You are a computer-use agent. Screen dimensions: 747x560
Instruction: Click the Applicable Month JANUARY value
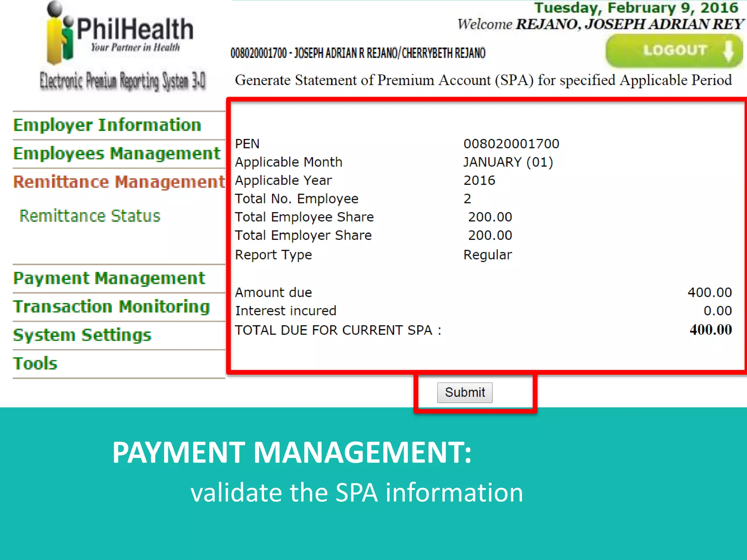pos(508,162)
